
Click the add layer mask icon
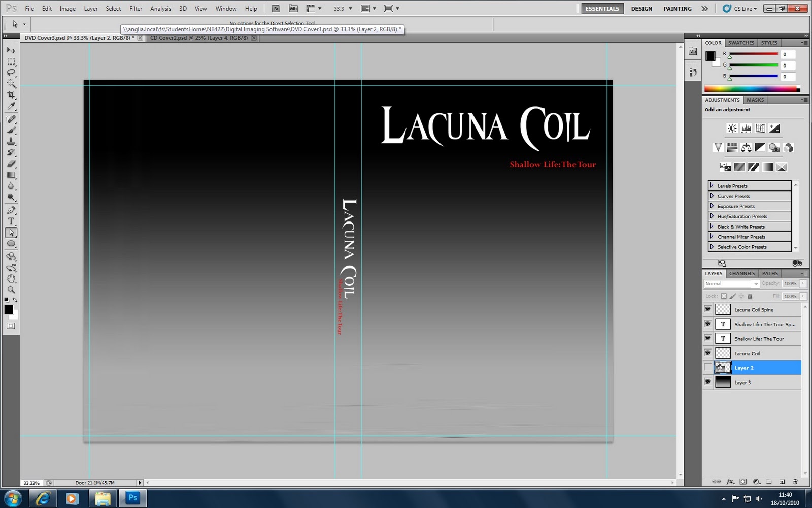[743, 482]
